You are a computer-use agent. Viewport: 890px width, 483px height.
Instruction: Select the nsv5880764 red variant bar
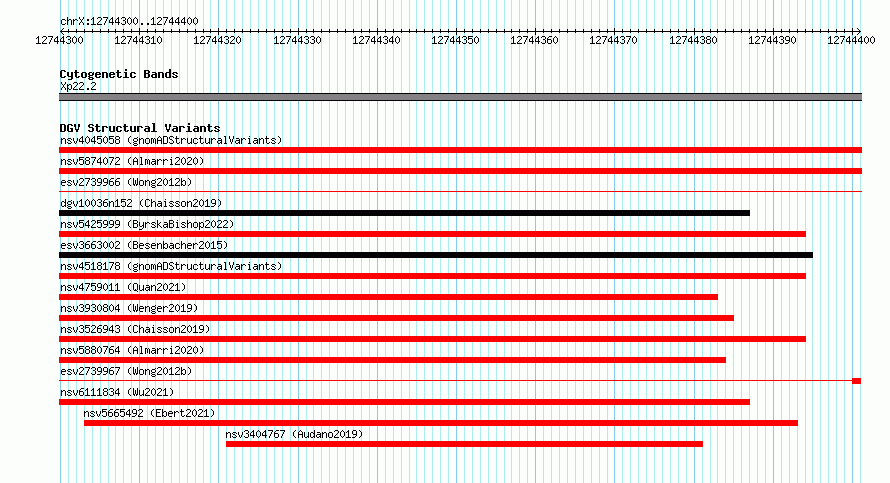[x=392, y=360]
